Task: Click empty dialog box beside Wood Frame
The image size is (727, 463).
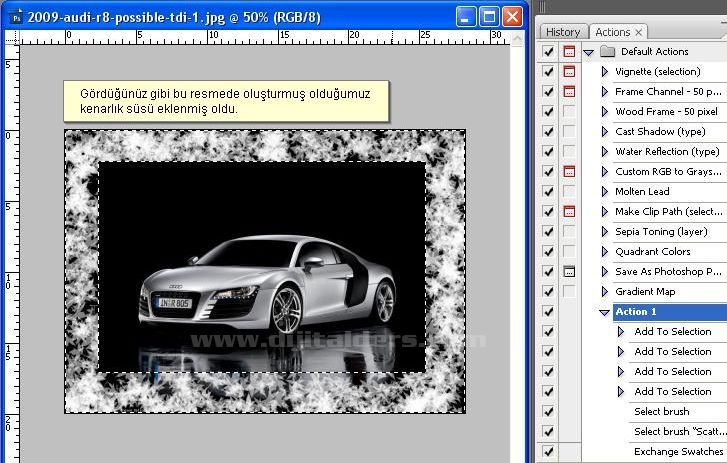Action: pos(569,111)
